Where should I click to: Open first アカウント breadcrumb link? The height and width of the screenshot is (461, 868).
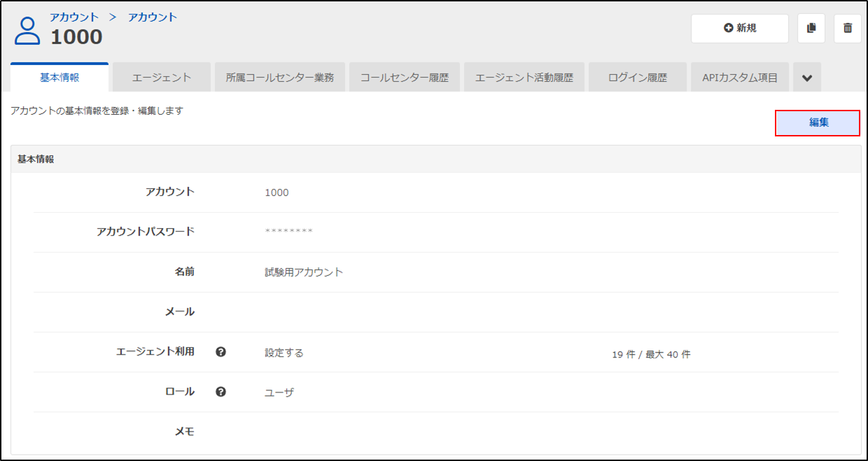pyautogui.click(x=74, y=17)
